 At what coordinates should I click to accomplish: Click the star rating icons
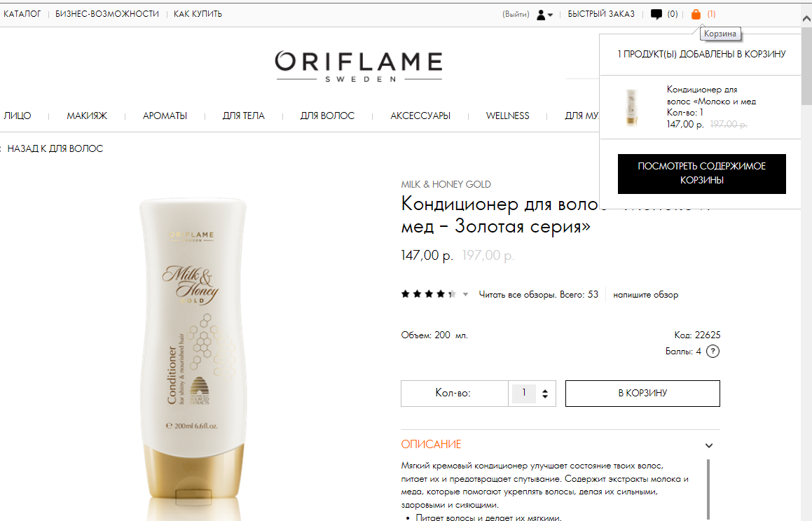[428, 294]
